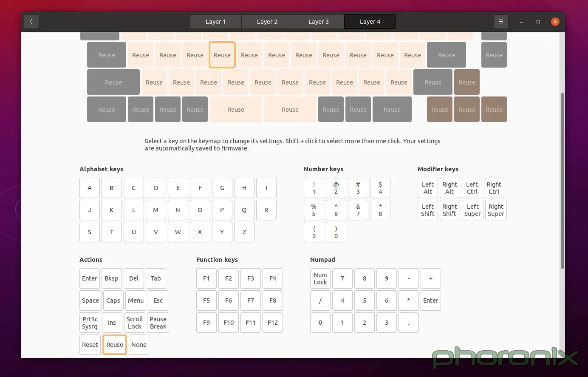The width and height of the screenshot is (588, 377).
Task: Select the Right Alt modifier key
Action: coord(449,188)
